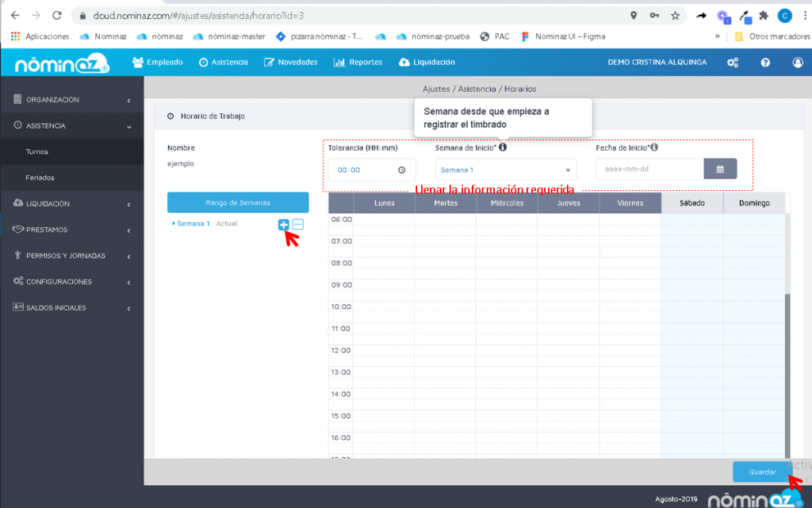Open the Novedades menu
This screenshot has width=812, height=508.
[290, 62]
